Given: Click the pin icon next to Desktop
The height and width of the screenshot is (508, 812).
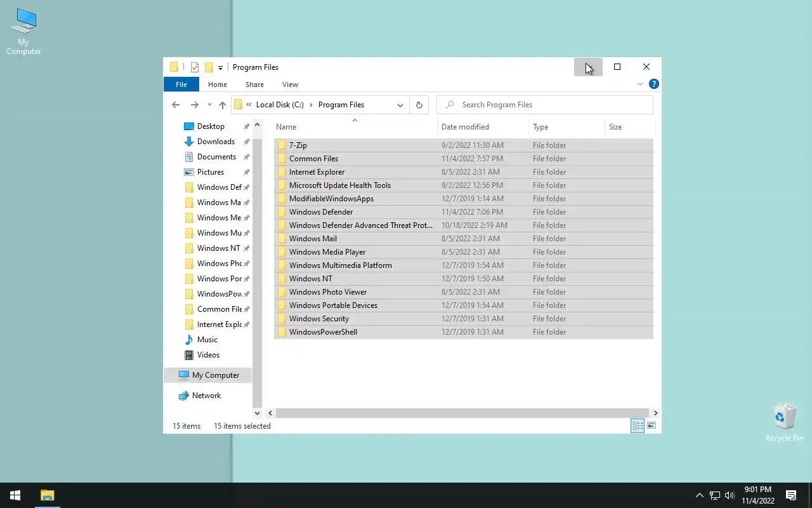Looking at the screenshot, I should (x=247, y=126).
